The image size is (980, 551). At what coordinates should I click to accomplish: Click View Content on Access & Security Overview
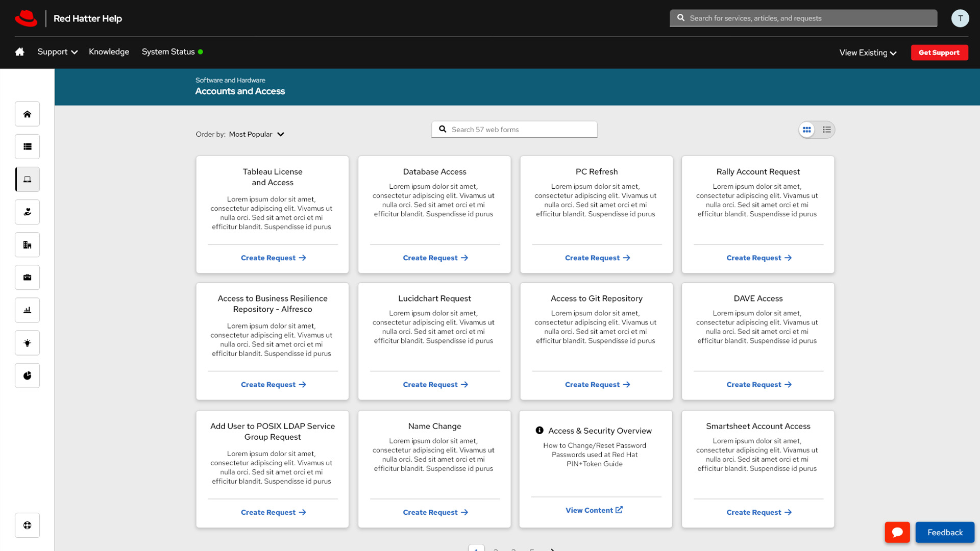[x=594, y=510]
